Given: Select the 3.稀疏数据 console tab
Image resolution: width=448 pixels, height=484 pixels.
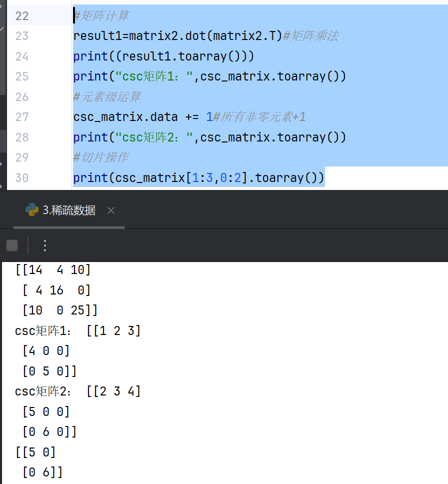Looking at the screenshot, I should [70, 210].
